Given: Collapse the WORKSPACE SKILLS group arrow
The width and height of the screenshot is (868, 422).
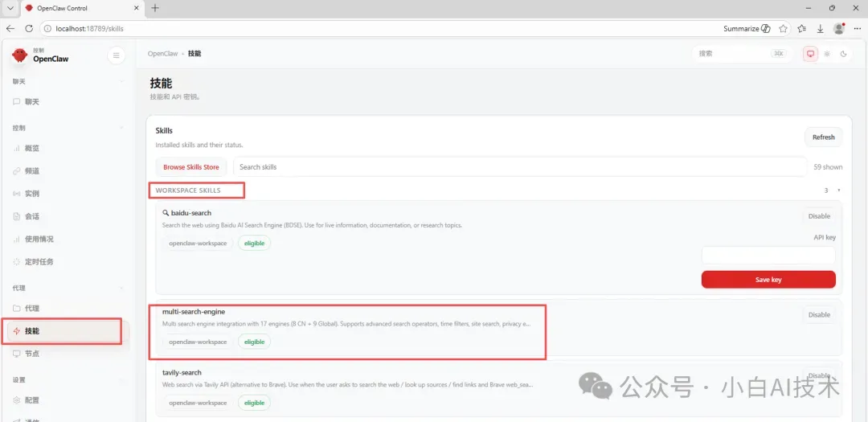Looking at the screenshot, I should (x=838, y=191).
